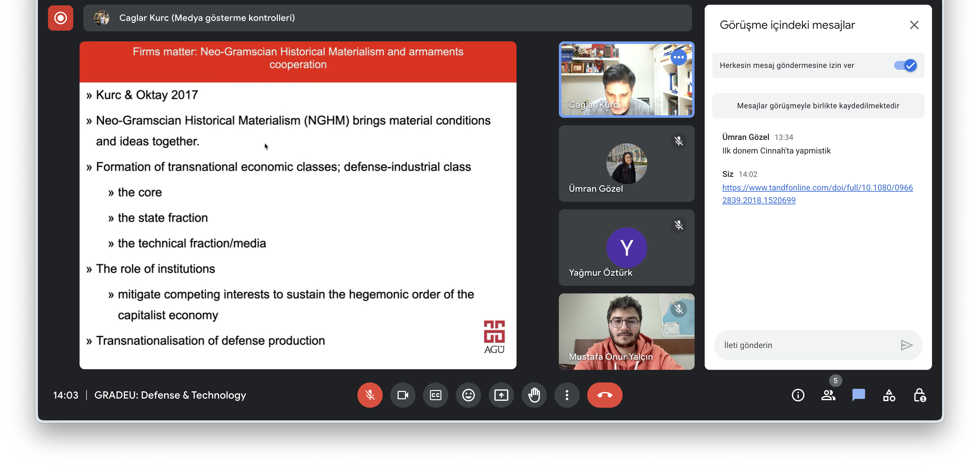Click the recording indicator icon

click(x=61, y=18)
